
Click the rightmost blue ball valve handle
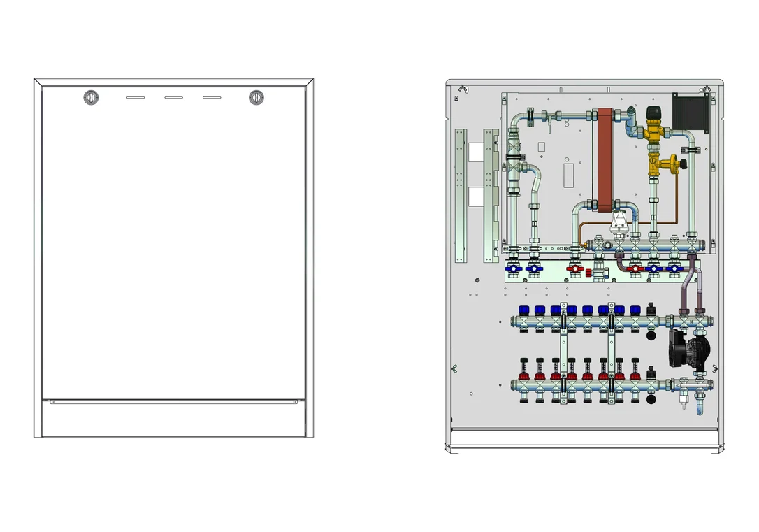click(674, 268)
